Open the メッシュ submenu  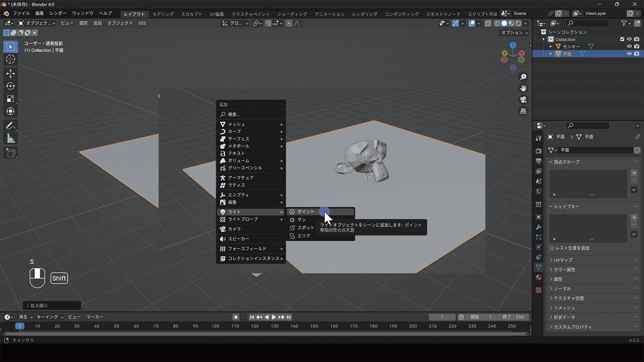[x=251, y=124]
